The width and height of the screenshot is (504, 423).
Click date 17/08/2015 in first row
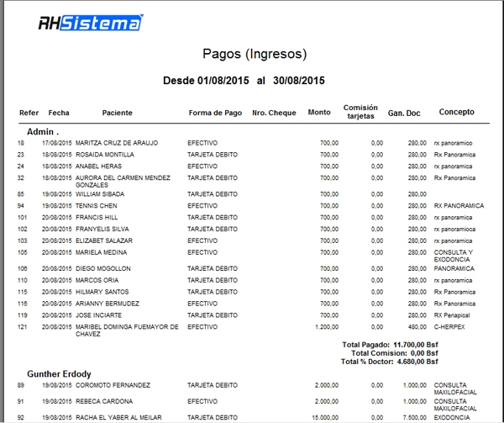click(57, 143)
